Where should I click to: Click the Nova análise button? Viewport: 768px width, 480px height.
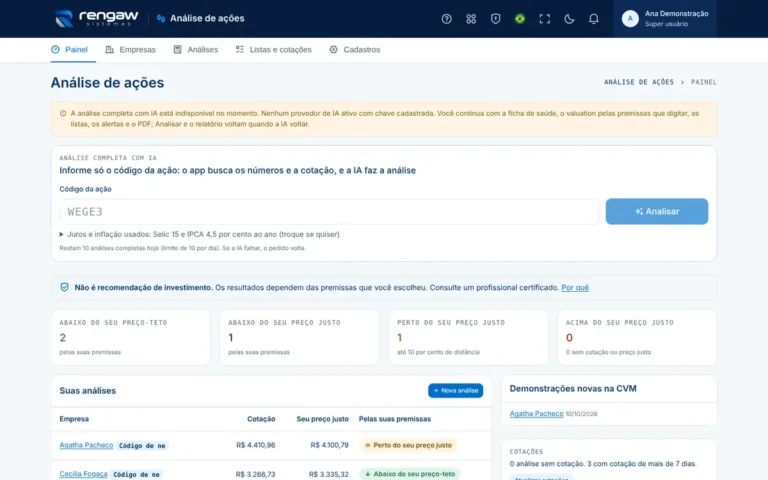coord(456,390)
